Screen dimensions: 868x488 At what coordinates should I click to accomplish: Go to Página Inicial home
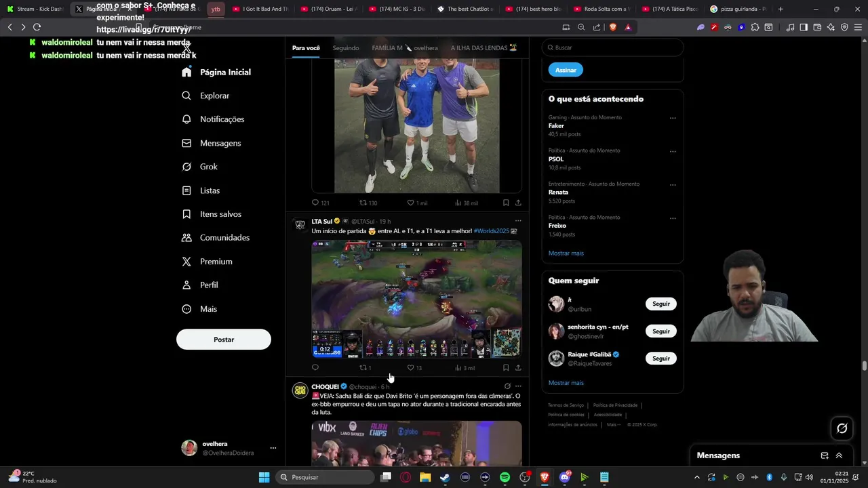216,72
